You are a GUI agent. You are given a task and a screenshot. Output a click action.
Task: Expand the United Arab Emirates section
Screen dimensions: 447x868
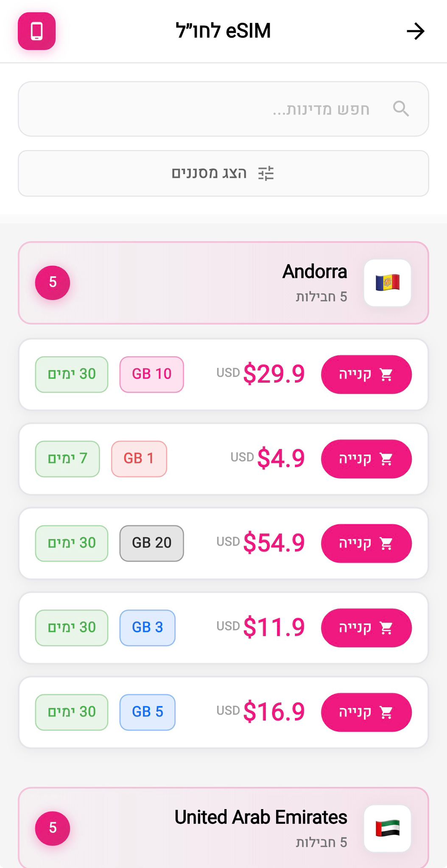223,828
